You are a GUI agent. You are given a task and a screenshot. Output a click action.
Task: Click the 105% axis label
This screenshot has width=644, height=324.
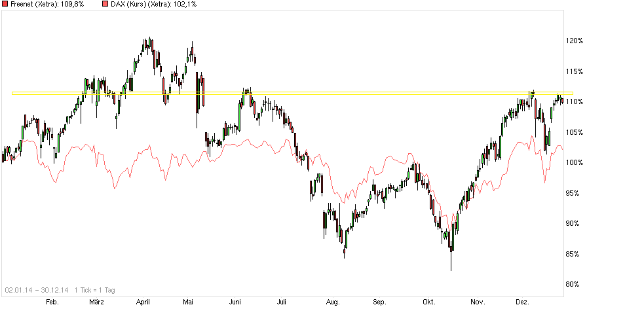(574, 132)
